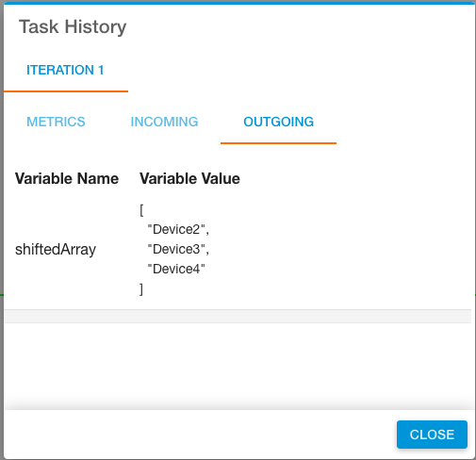Select the shiftedArray variable name
This screenshot has width=476, height=460.
click(56, 250)
